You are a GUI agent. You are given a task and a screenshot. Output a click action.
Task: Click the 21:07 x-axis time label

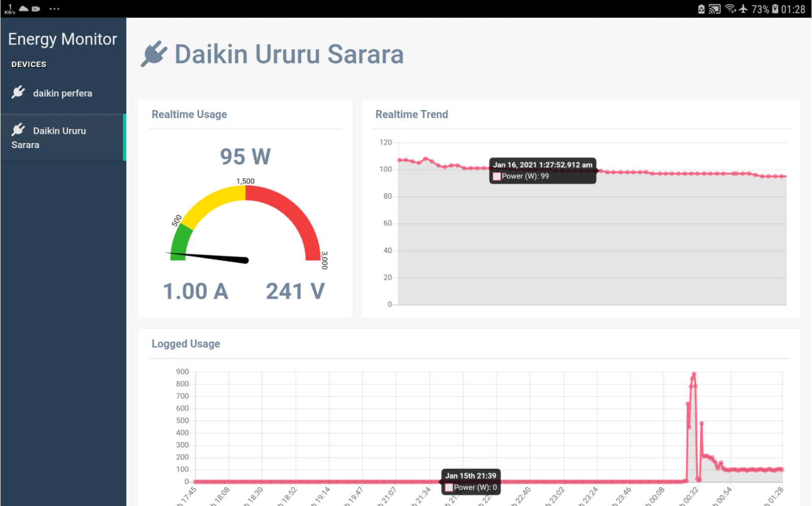coord(387,496)
